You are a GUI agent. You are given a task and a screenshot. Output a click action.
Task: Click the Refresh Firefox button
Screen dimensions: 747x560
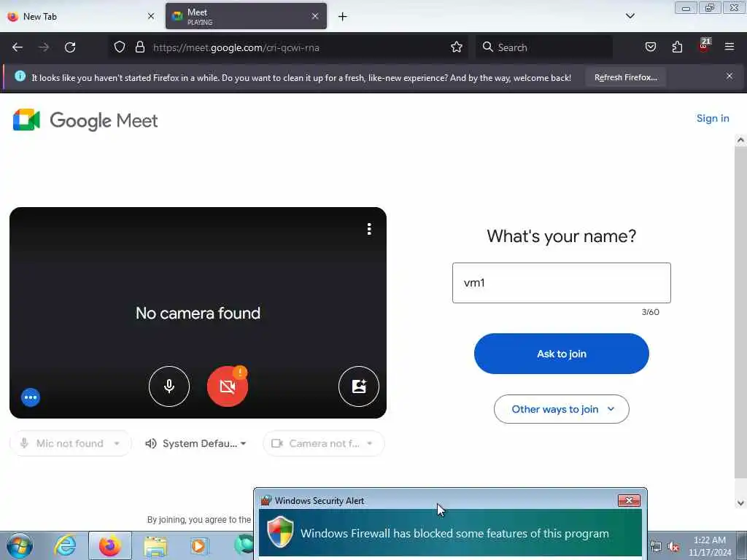[x=625, y=77]
